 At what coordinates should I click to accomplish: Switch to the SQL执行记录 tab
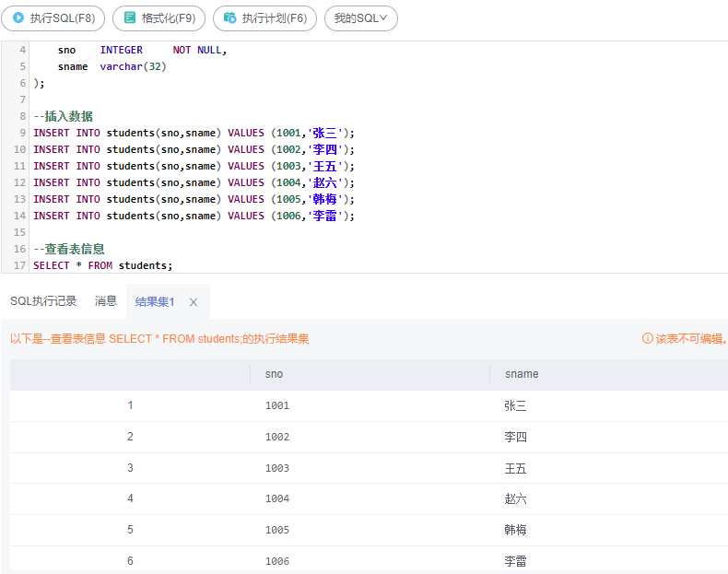point(43,301)
